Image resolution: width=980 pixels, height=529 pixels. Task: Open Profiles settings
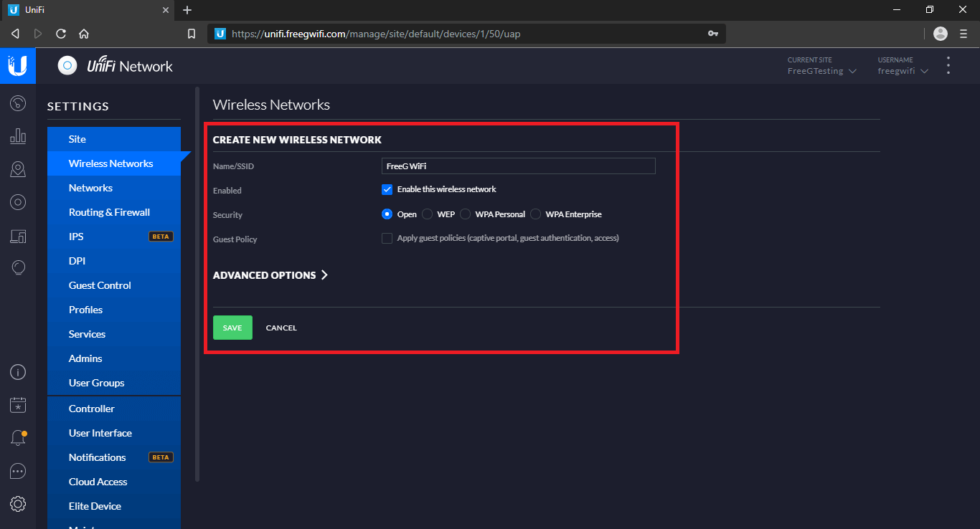pos(114,310)
